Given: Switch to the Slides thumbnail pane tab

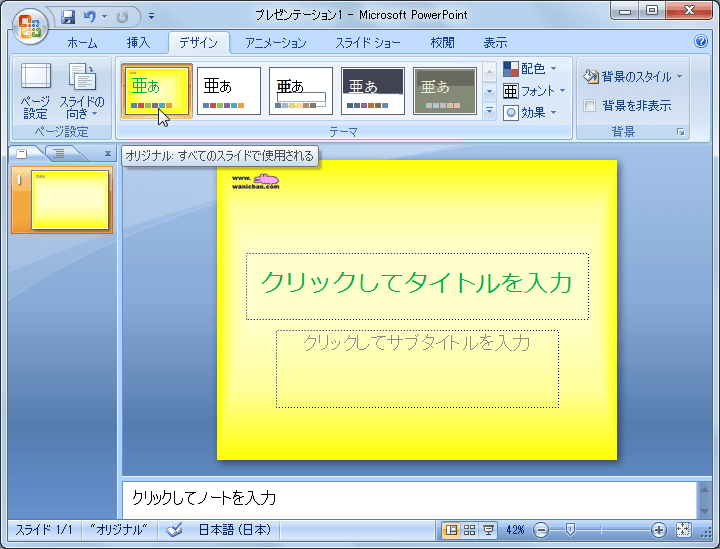Looking at the screenshot, I should point(22,154).
